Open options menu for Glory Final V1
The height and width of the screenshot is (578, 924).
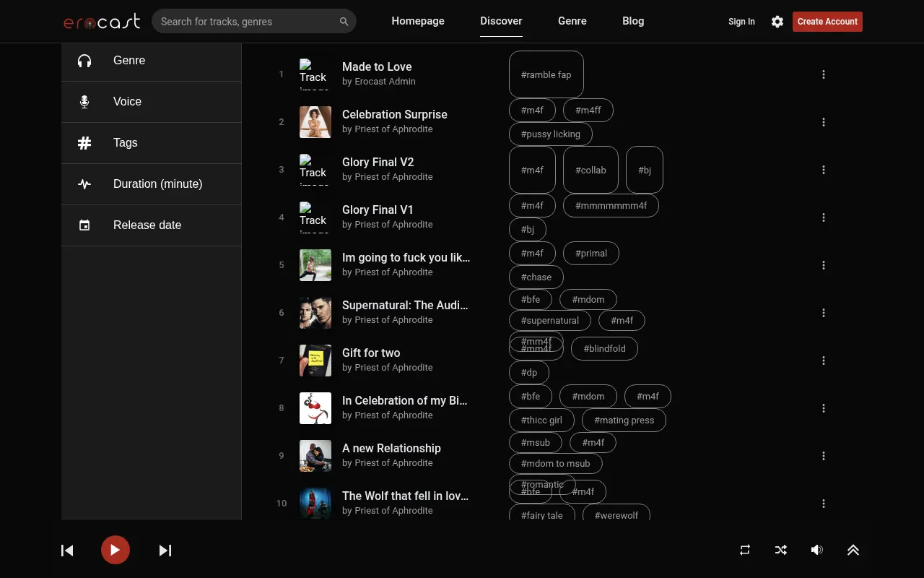coord(824,217)
